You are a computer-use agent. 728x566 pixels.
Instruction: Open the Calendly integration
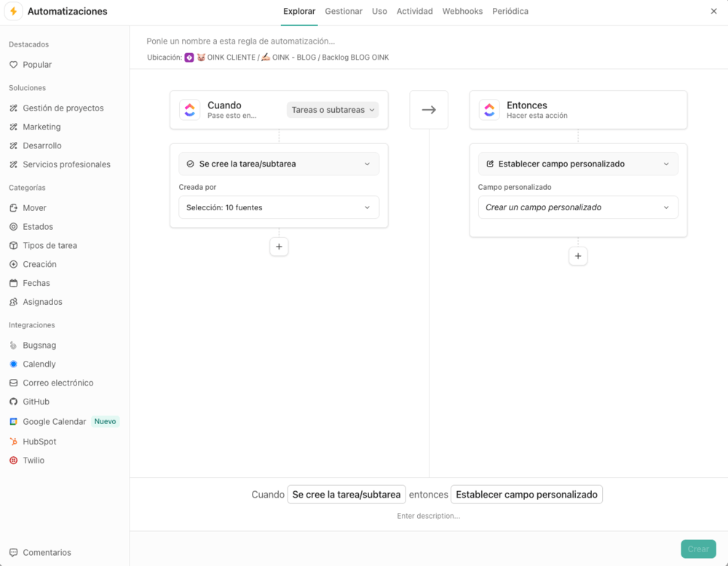pyautogui.click(x=37, y=364)
